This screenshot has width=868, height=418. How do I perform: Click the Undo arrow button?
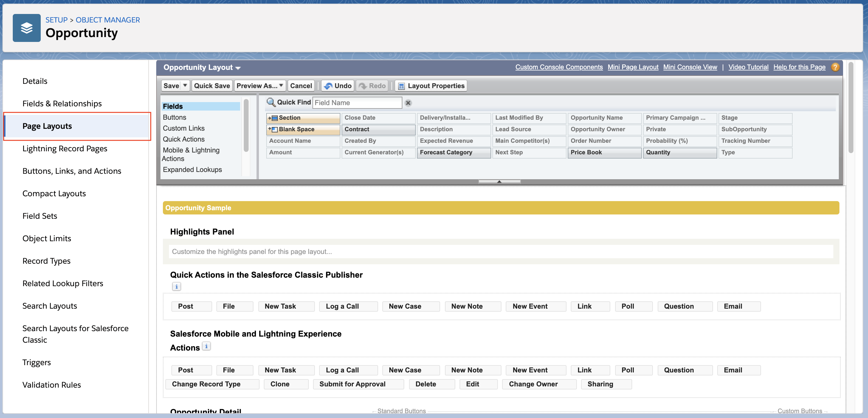[x=337, y=86]
